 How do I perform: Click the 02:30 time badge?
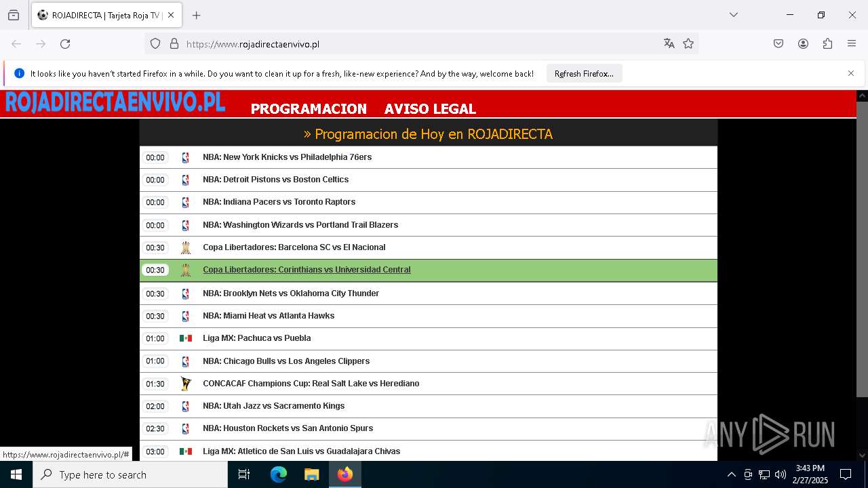[155, 428]
